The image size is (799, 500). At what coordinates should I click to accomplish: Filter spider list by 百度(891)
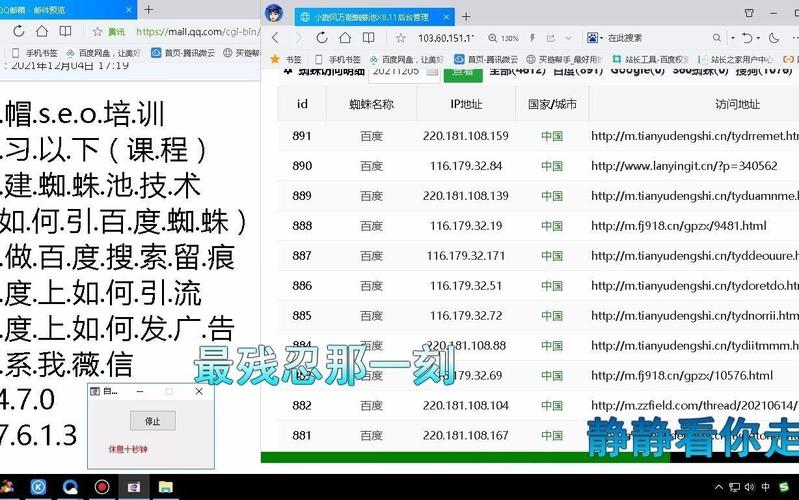pos(578,71)
